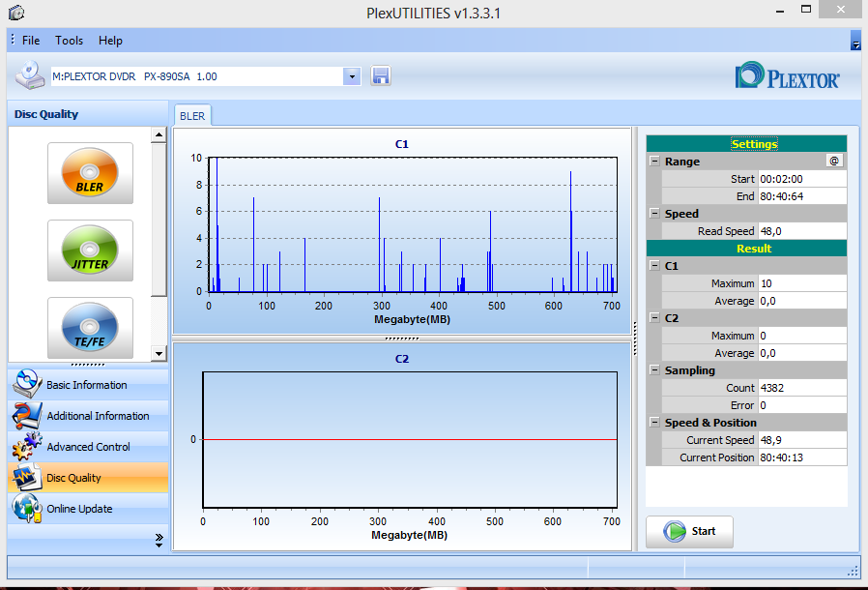This screenshot has height=590, width=868.
Task: Click the C2 chart title
Action: pos(402,359)
